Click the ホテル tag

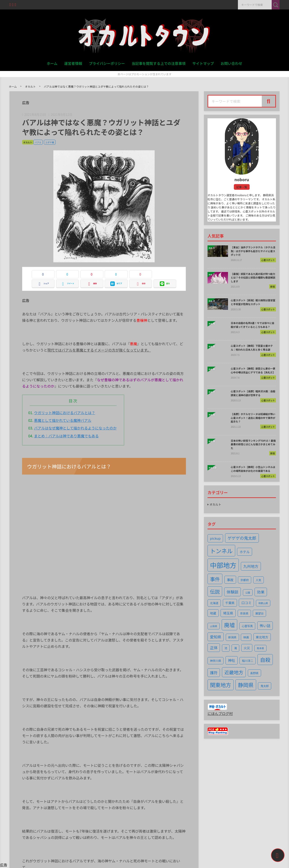(x=245, y=552)
